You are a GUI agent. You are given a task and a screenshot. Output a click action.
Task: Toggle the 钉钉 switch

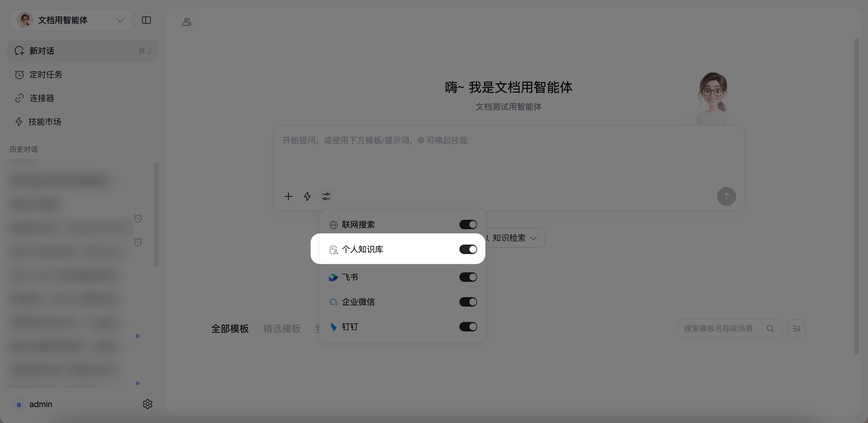point(468,327)
